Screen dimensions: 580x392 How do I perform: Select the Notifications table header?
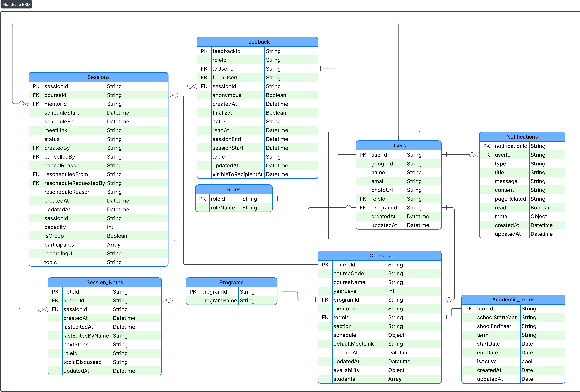point(522,137)
